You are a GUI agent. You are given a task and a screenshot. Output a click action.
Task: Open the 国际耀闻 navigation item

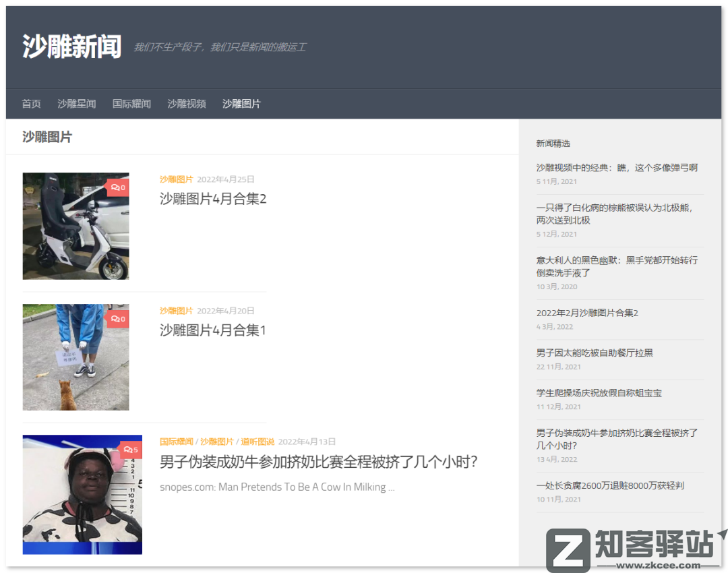[131, 104]
